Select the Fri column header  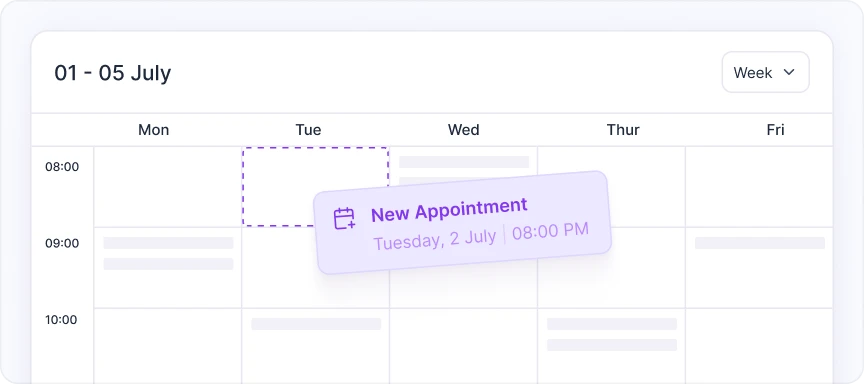(775, 129)
